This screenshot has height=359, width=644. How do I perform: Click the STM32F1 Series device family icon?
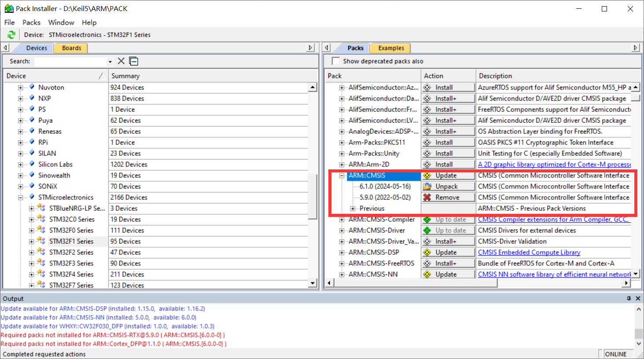pyautogui.click(x=41, y=241)
